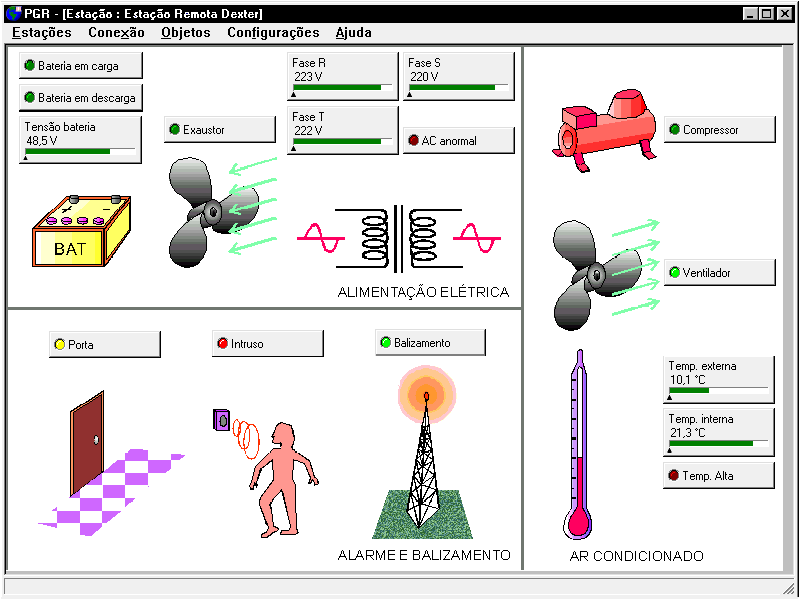Screen dimensions: 800x600
Task: Click the Ar Condicionado thermometer graphic
Action: pos(580,450)
